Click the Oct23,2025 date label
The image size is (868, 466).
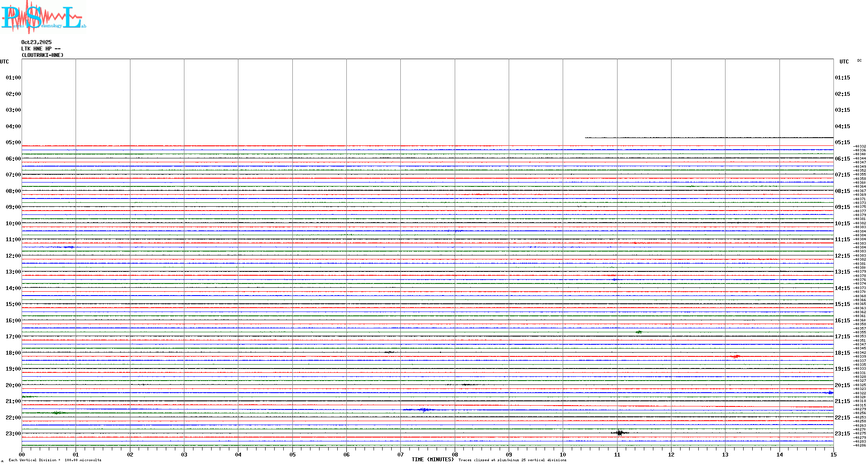tap(36, 42)
